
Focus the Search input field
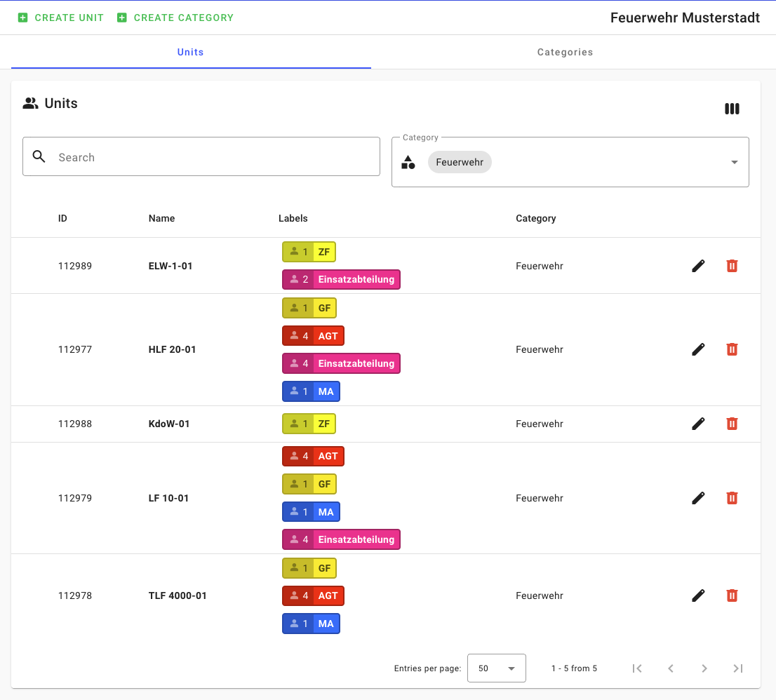(210, 157)
